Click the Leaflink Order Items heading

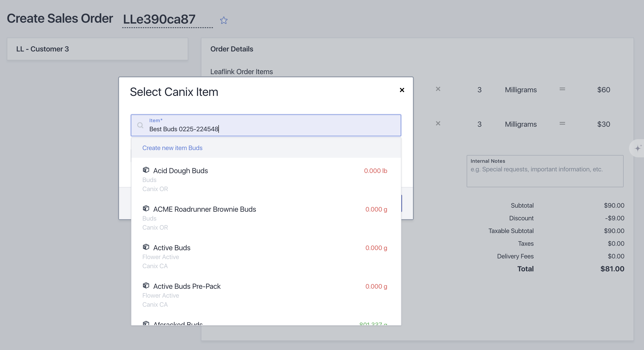pos(241,72)
